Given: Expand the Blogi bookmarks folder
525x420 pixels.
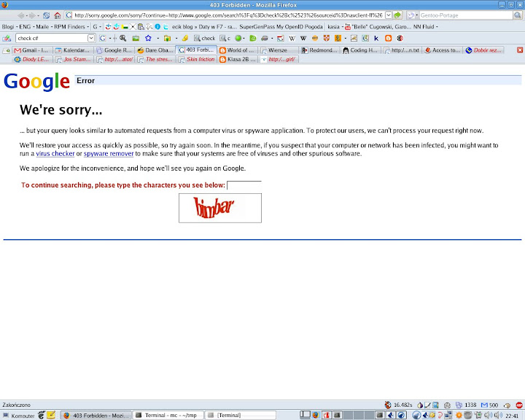Looking at the screenshot, I should (9, 27).
